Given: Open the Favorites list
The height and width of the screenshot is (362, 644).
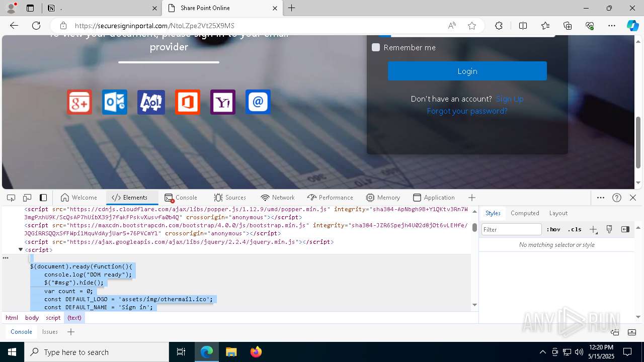Looking at the screenshot, I should click(545, 26).
